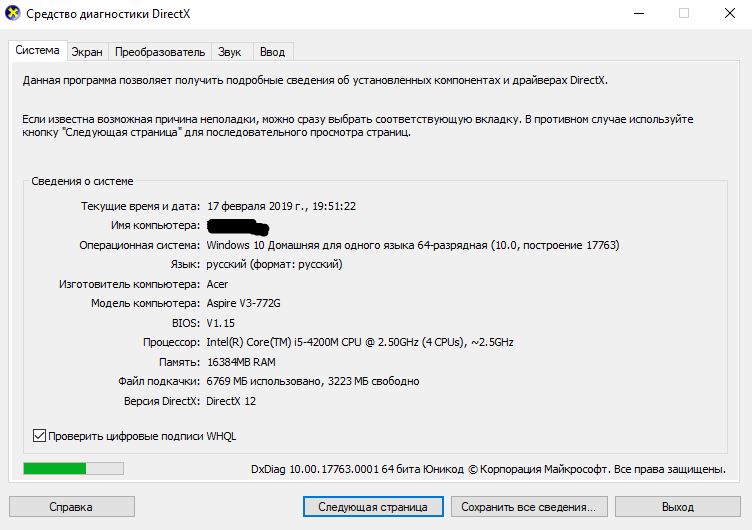Select the Система tab
Screen dimensions: 752x530
[37, 50]
